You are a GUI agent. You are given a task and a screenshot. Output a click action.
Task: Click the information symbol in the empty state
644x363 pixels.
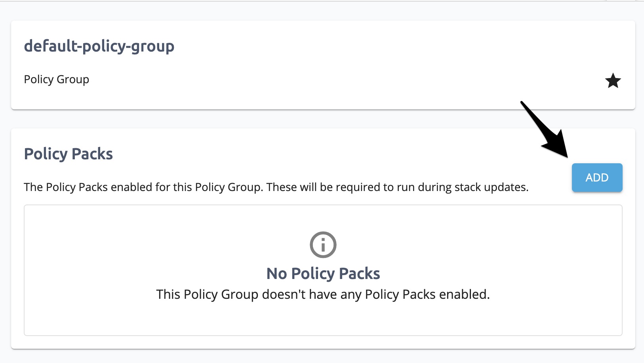323,245
